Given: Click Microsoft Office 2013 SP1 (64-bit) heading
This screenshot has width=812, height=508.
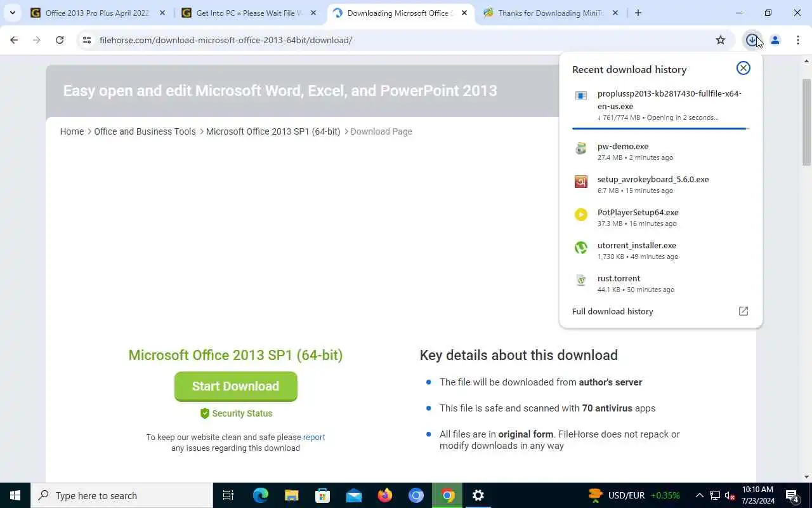Looking at the screenshot, I should click(x=235, y=355).
